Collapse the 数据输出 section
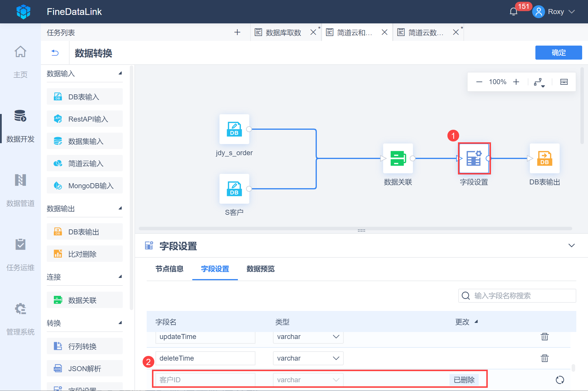588x391 pixels. point(120,208)
